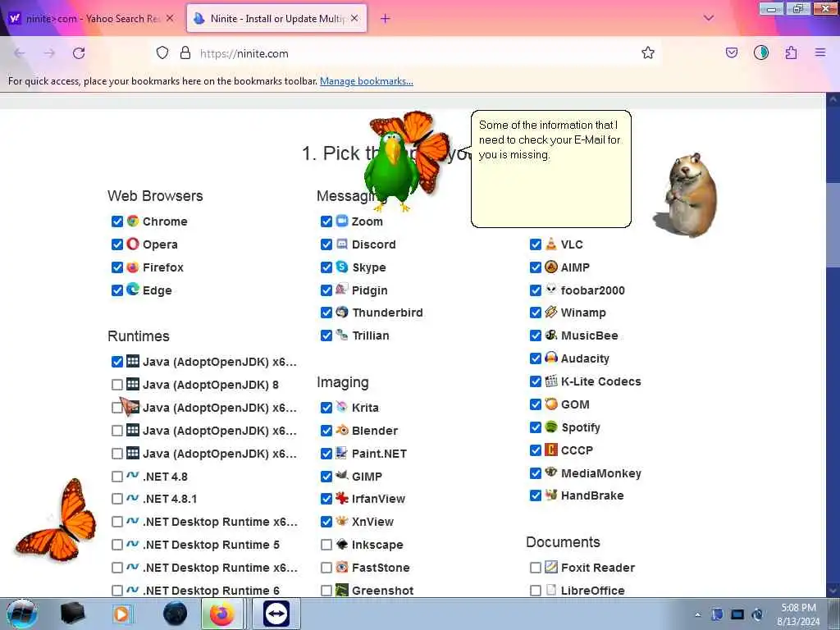Click the tracking protection shield icon
This screenshot has width=840, height=630.
coord(162,53)
